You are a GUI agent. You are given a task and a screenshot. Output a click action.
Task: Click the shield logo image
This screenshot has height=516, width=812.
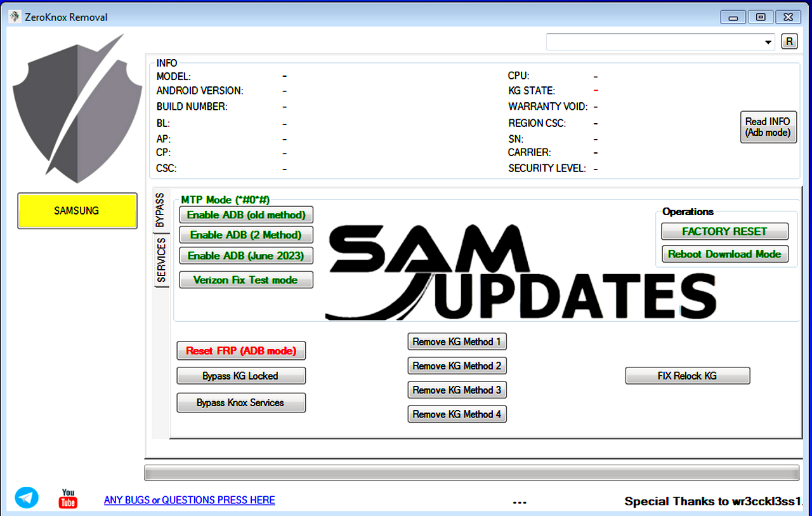(x=77, y=108)
